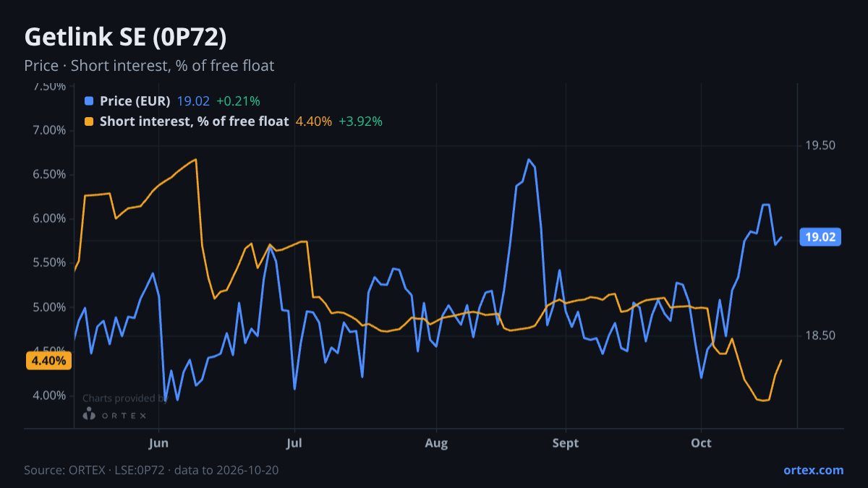Click the 19.50 right axis label

820,145
